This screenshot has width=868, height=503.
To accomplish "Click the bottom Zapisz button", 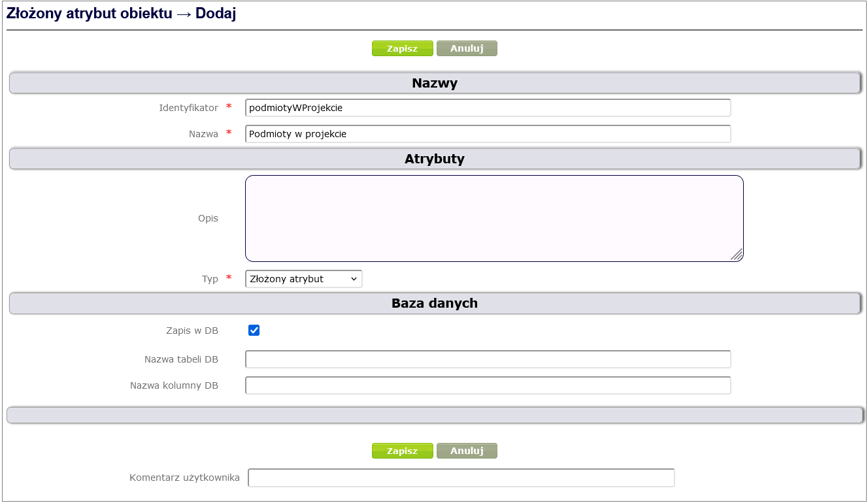I will [x=402, y=451].
